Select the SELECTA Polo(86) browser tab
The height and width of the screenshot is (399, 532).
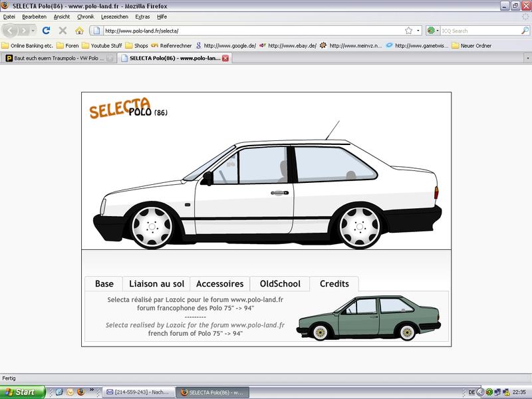tap(174, 59)
